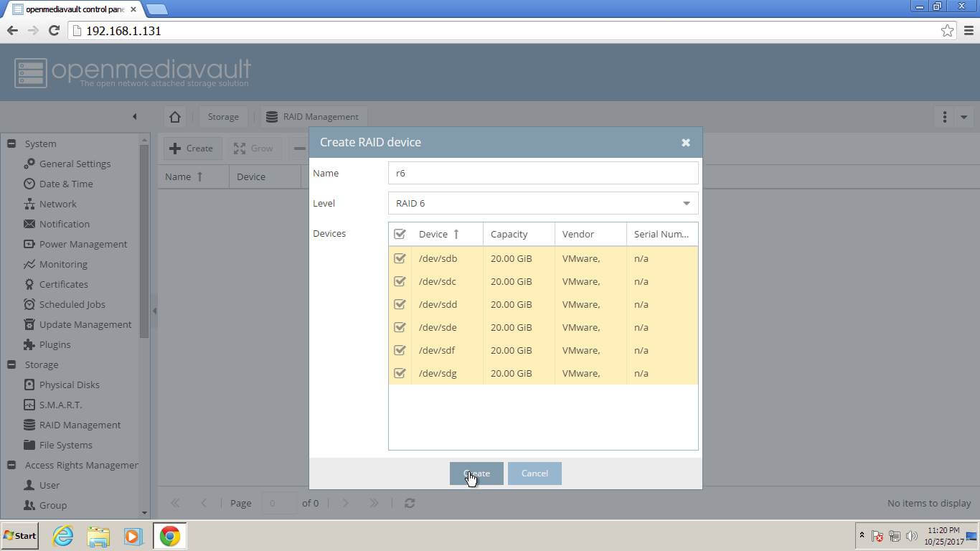
Task: Close the Create RAID device dialog
Action: point(686,142)
